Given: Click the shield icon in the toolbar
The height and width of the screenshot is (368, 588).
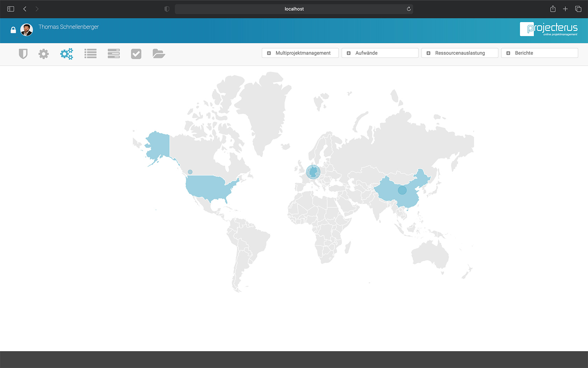Looking at the screenshot, I should coord(23,54).
